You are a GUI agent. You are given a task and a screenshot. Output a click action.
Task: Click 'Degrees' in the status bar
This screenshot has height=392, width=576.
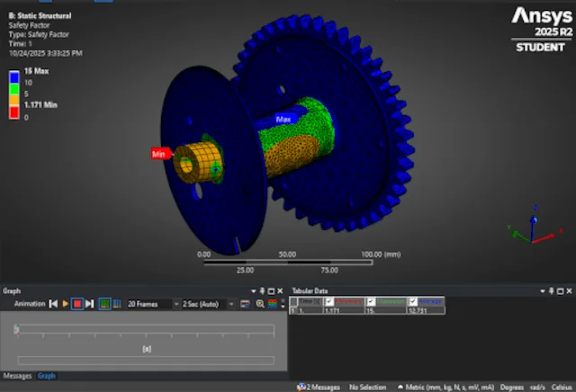tap(511, 388)
